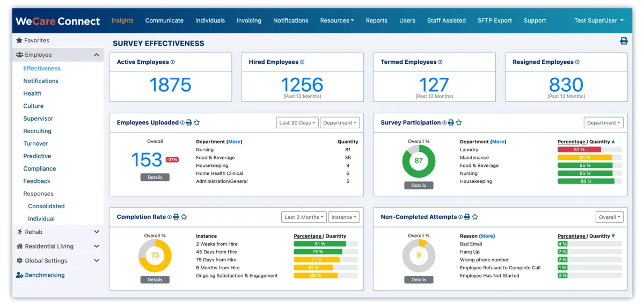Open the Communicate menu item
Viewport: 644px width, 308px height.
tap(164, 20)
